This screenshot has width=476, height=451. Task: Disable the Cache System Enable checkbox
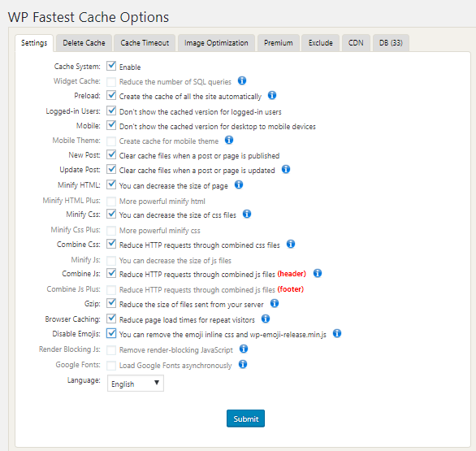click(x=111, y=66)
